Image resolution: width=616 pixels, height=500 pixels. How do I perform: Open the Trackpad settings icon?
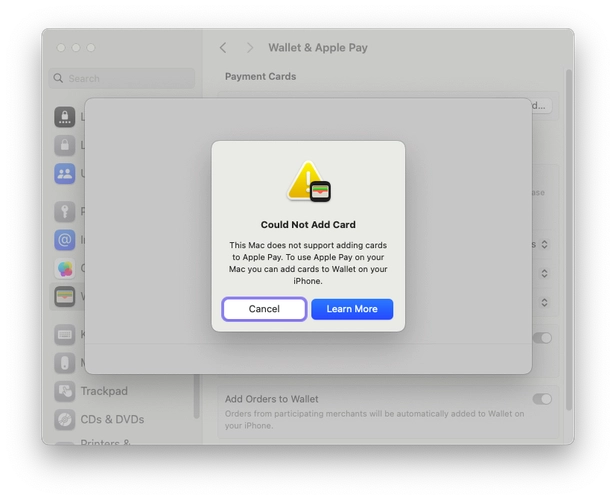[65, 391]
